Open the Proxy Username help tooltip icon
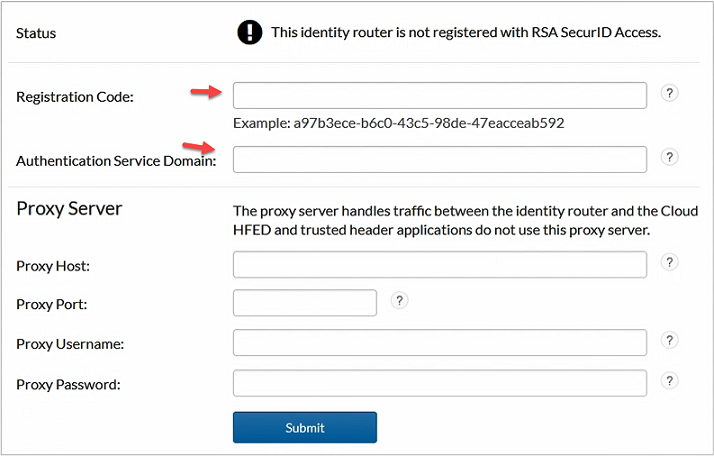Screen dimensions: 714x456 [x=670, y=341]
